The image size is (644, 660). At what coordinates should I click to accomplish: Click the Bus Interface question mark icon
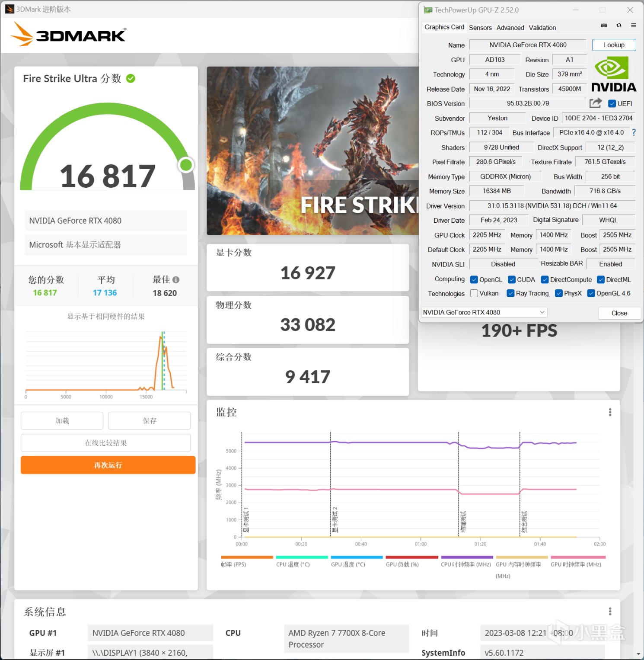click(x=634, y=132)
